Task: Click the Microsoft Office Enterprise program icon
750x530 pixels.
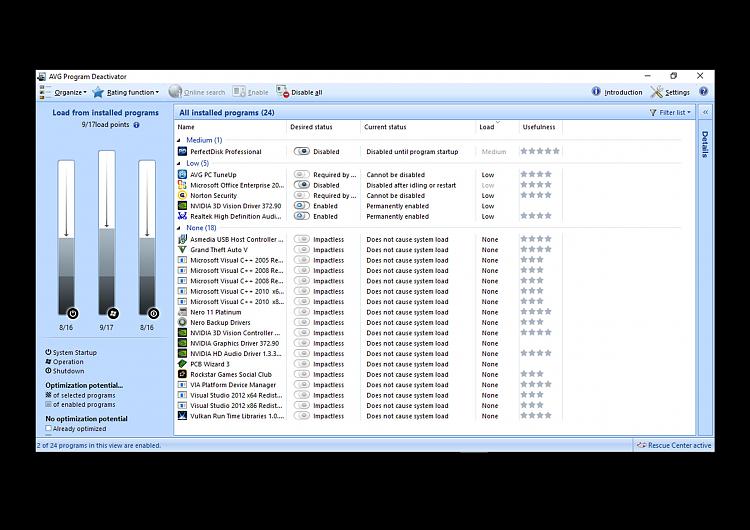Action: click(182, 185)
